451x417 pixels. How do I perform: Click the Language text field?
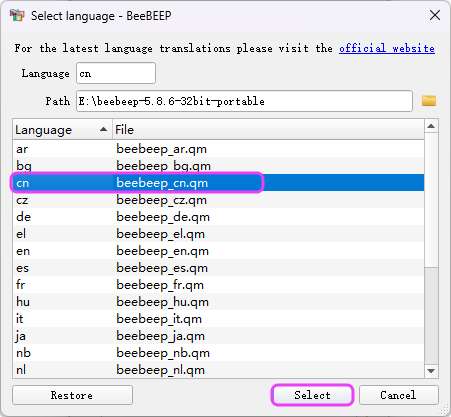(116, 73)
